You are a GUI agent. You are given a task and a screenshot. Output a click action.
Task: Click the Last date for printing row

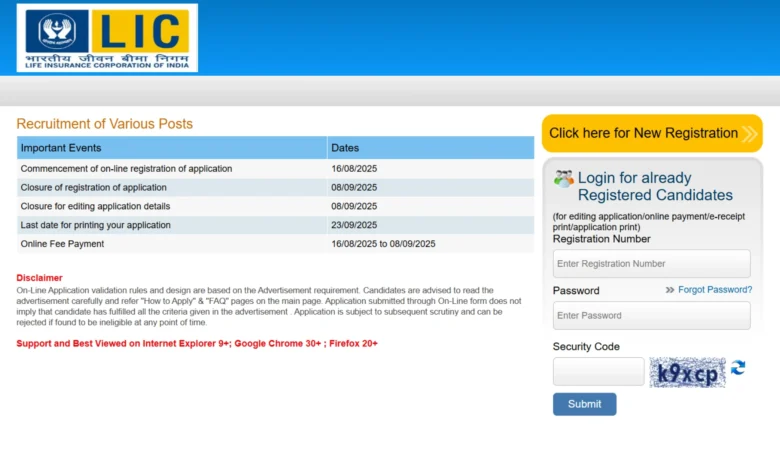click(275, 225)
